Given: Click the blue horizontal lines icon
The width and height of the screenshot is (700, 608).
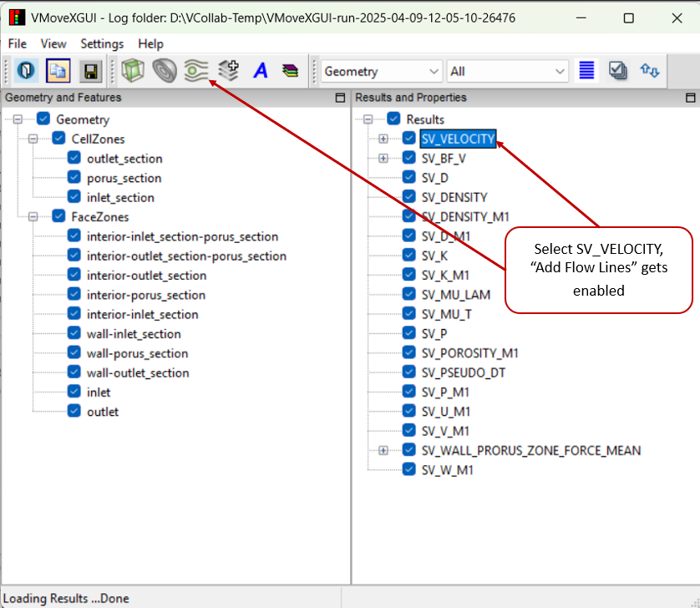Looking at the screenshot, I should (586, 70).
